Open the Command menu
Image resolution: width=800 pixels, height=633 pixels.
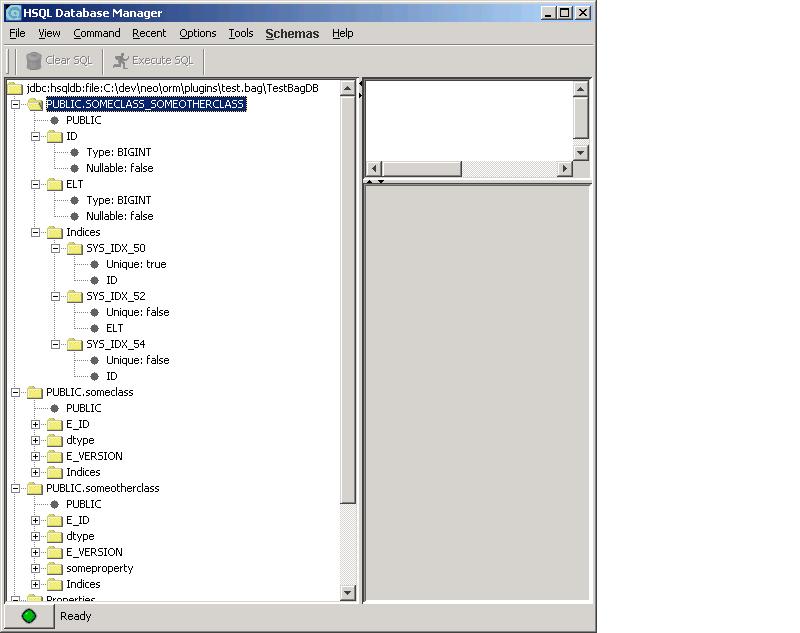[x=97, y=33]
